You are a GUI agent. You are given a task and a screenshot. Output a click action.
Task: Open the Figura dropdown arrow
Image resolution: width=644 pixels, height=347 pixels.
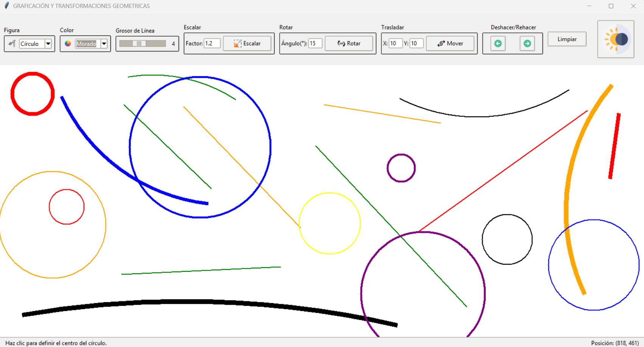point(48,44)
